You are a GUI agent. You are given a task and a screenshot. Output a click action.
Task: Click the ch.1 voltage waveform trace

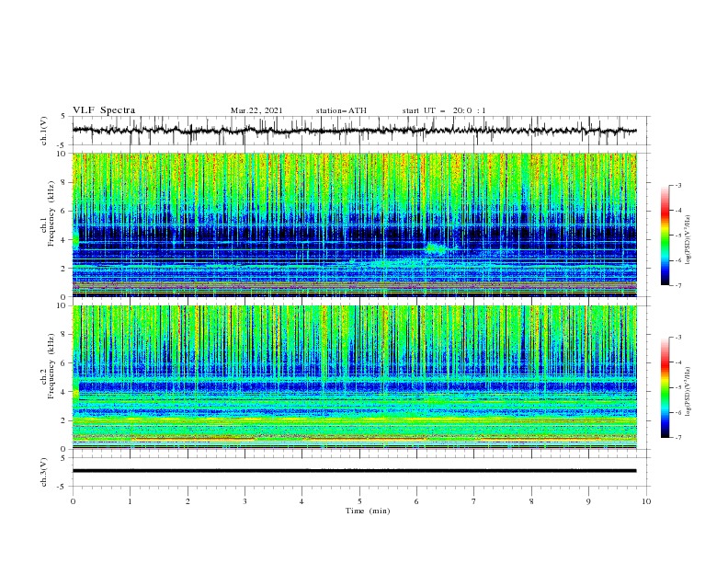coord(354,131)
